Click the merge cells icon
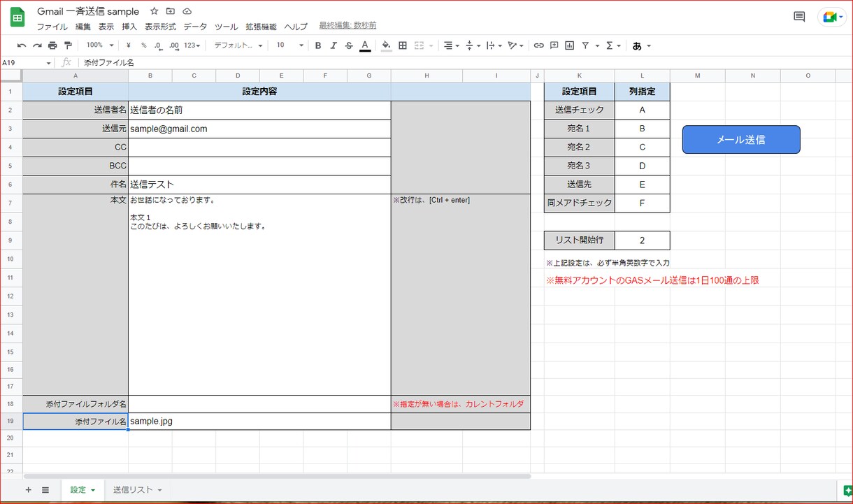The width and height of the screenshot is (853, 504). [x=420, y=45]
